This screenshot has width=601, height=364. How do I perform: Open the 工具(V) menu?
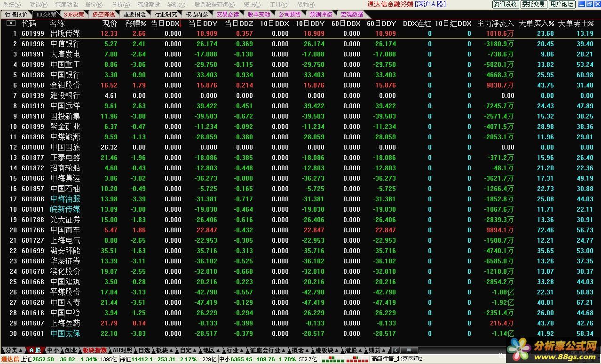point(279,4)
